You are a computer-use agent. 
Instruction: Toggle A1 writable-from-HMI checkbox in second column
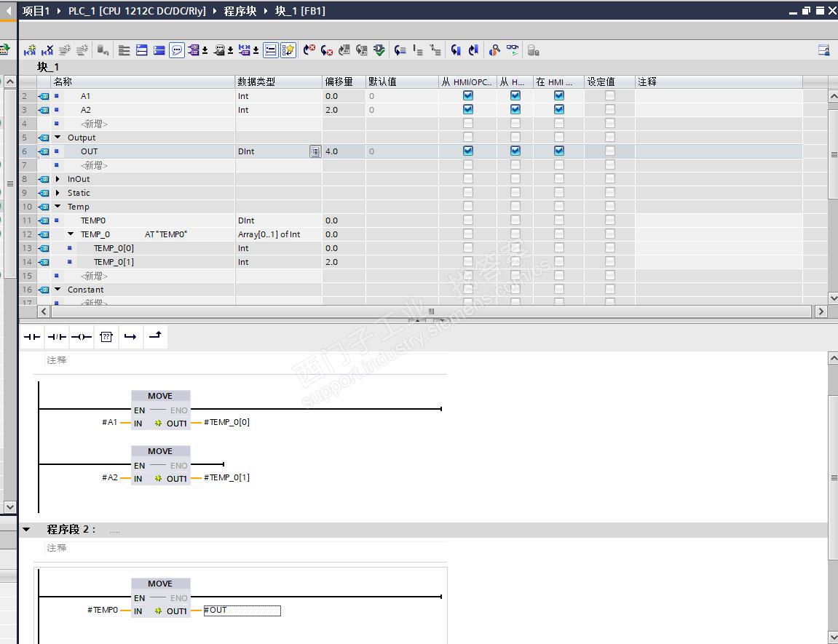[515, 95]
